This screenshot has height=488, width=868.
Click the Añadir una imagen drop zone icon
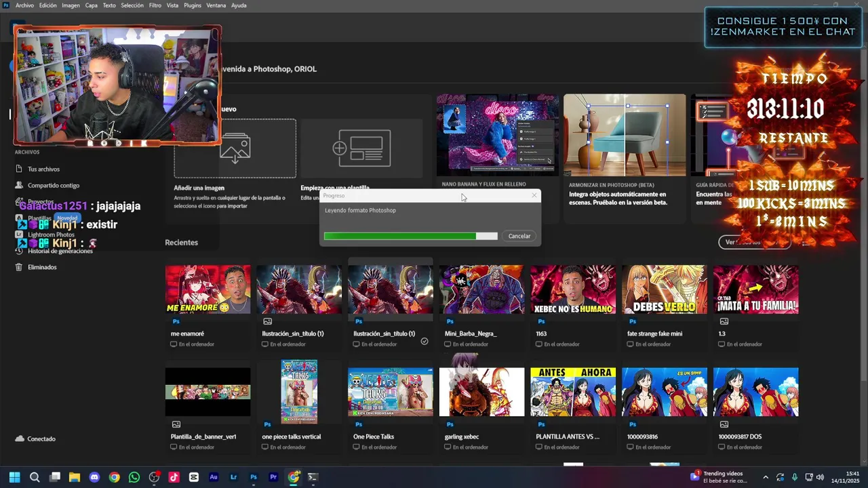pos(235,148)
